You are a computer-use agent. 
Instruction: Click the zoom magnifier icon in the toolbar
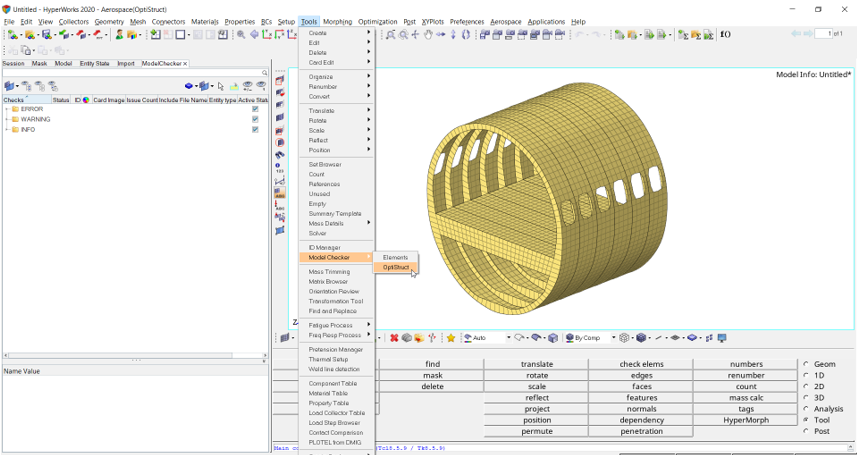[x=241, y=35]
